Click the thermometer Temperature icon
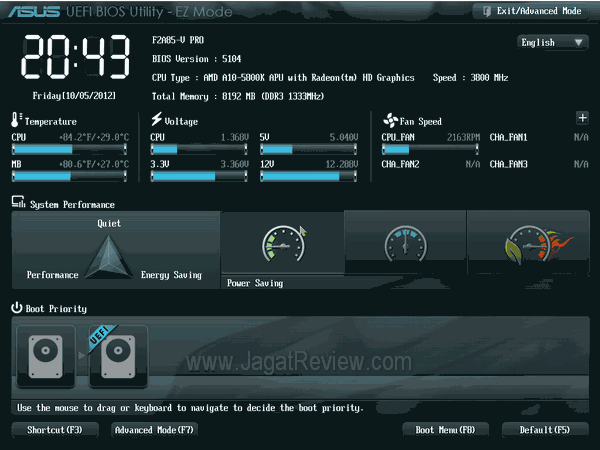The image size is (600, 450). click(16, 119)
